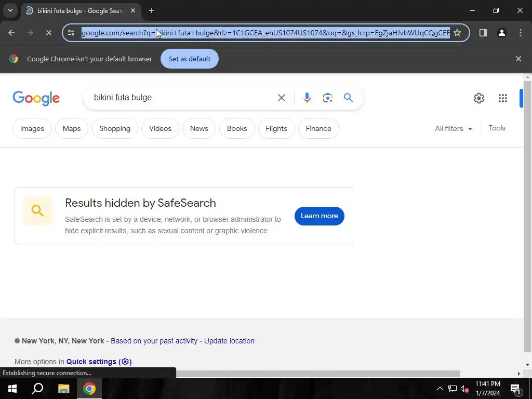532x399 pixels.
Task: Close the Google Search tab
Action: click(x=133, y=10)
